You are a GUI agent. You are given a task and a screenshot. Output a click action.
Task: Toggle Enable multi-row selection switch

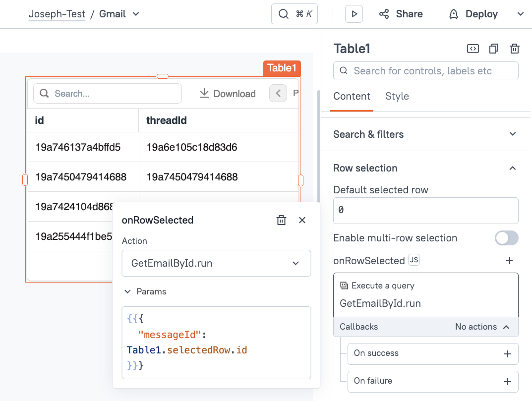point(506,238)
